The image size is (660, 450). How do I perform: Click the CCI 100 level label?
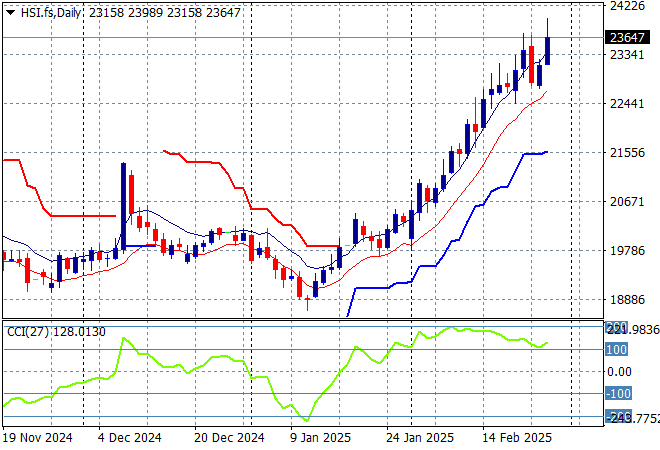tap(617, 350)
